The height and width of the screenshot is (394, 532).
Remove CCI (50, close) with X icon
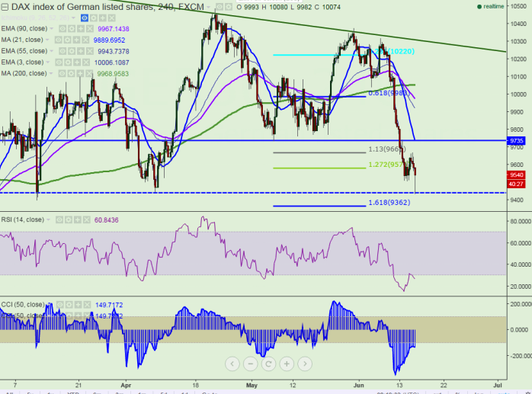click(87, 305)
